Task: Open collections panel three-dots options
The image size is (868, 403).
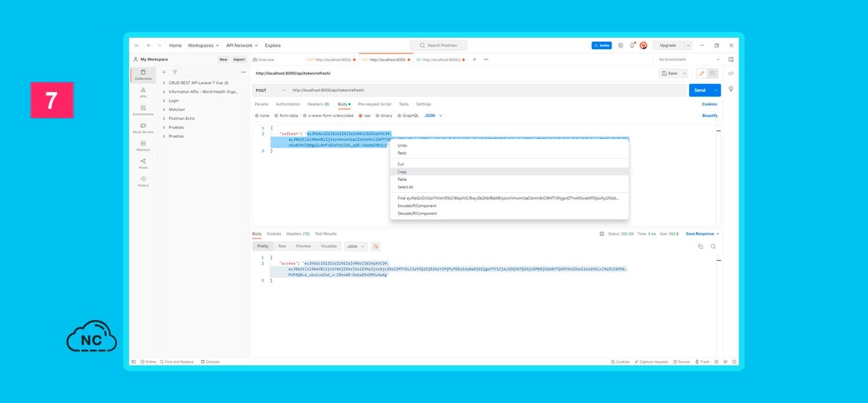Action: 244,72
